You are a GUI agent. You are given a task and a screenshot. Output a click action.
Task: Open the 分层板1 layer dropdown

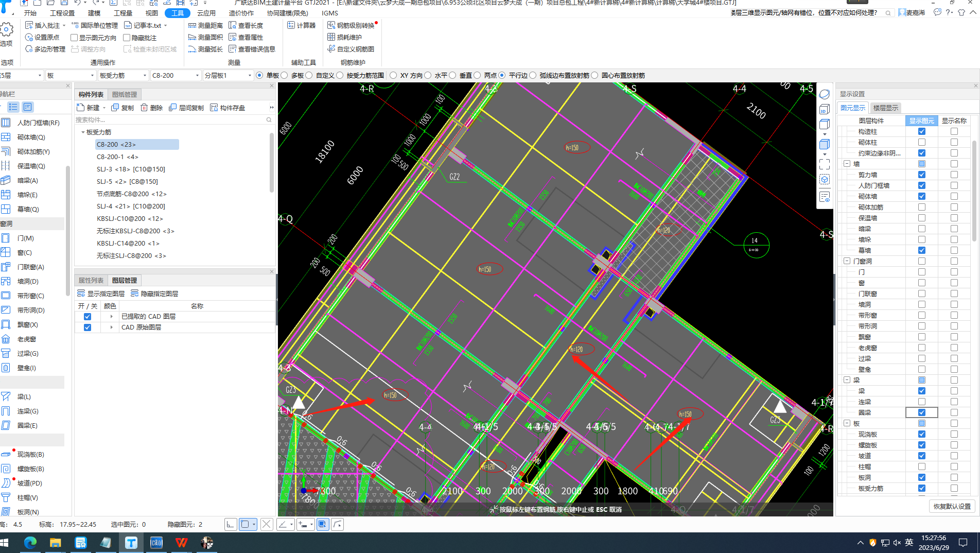(x=228, y=75)
